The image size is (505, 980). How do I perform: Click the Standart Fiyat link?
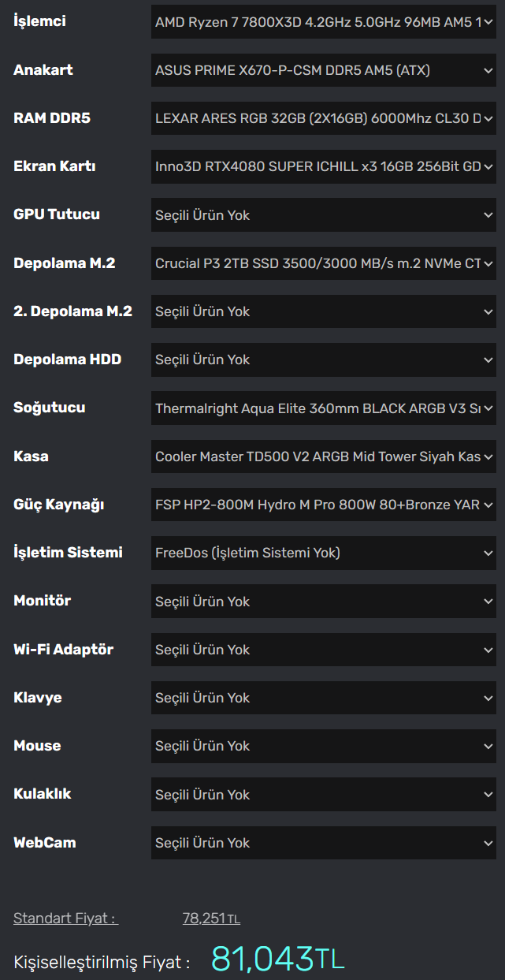pos(65,919)
